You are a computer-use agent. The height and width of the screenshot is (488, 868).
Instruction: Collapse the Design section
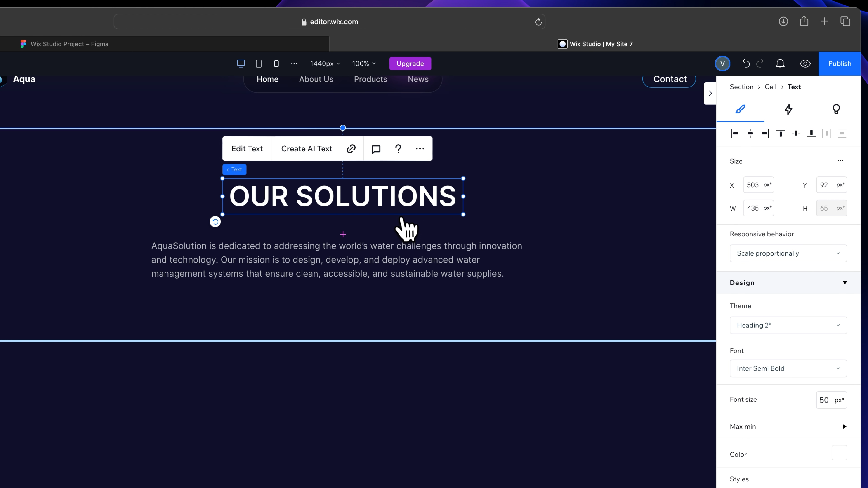pyautogui.click(x=845, y=283)
